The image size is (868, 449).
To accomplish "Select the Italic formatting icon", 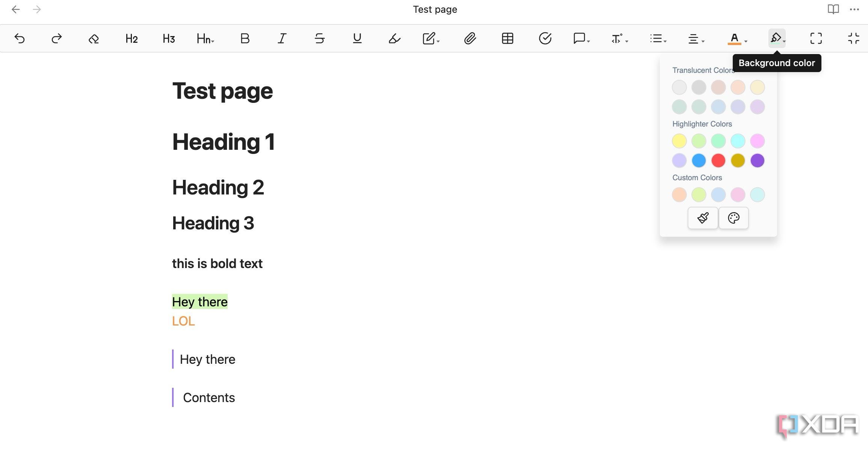I will click(281, 38).
